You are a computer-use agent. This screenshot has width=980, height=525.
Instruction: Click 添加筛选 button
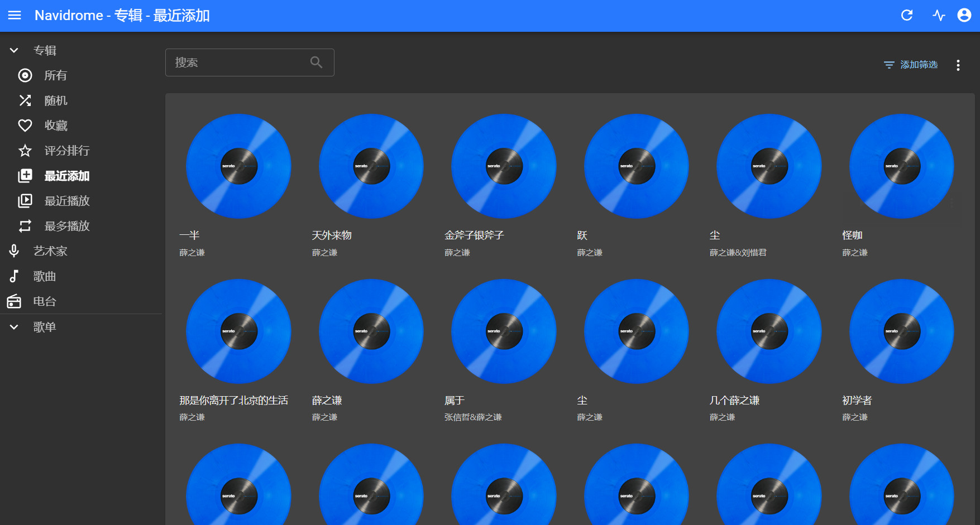click(911, 65)
